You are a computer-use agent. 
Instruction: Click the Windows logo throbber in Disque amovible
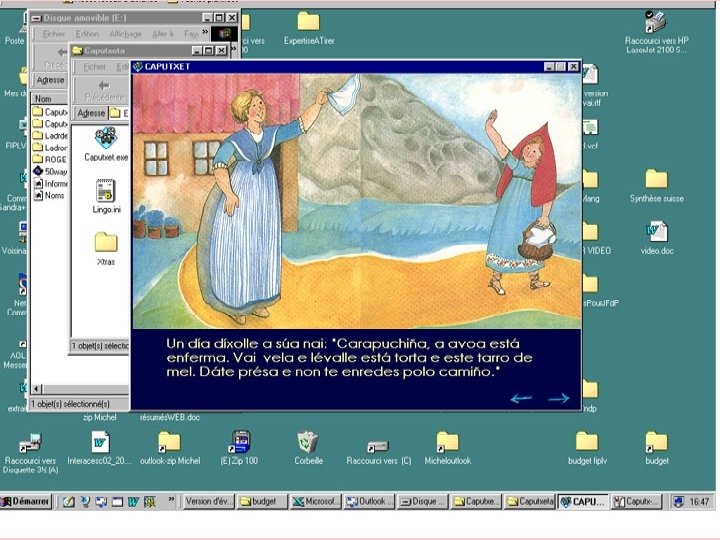coord(225,34)
